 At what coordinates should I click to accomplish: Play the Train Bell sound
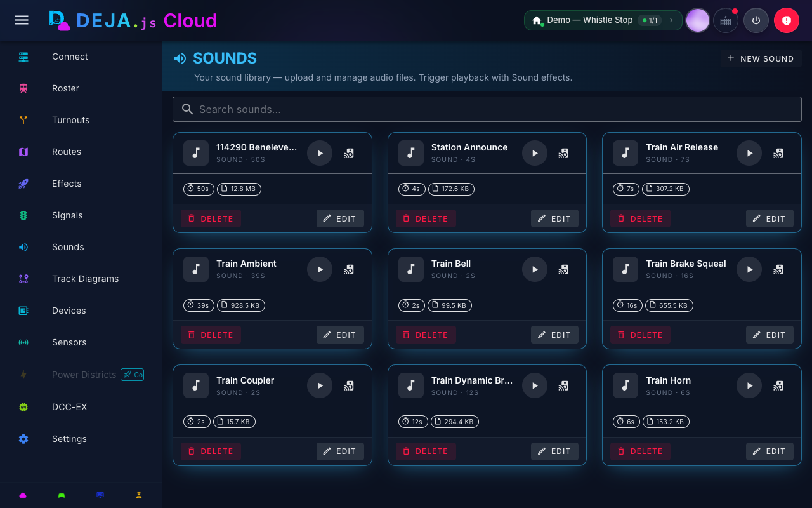tap(535, 269)
